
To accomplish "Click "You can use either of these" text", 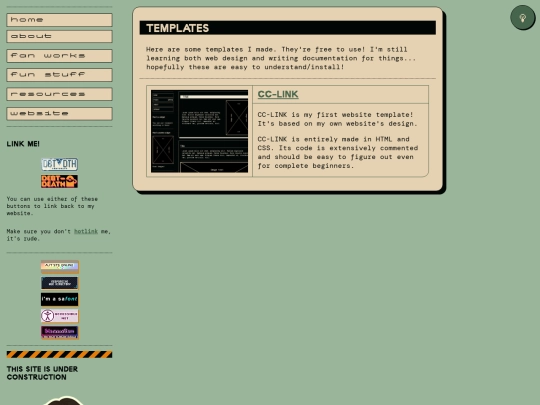I will 52,206.
